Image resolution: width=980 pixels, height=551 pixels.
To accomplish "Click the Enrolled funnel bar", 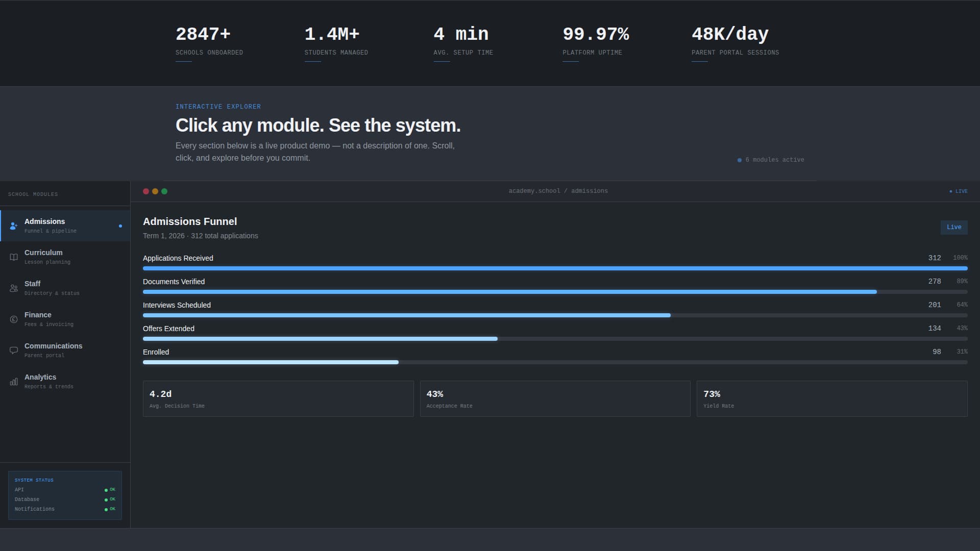I will point(555,362).
